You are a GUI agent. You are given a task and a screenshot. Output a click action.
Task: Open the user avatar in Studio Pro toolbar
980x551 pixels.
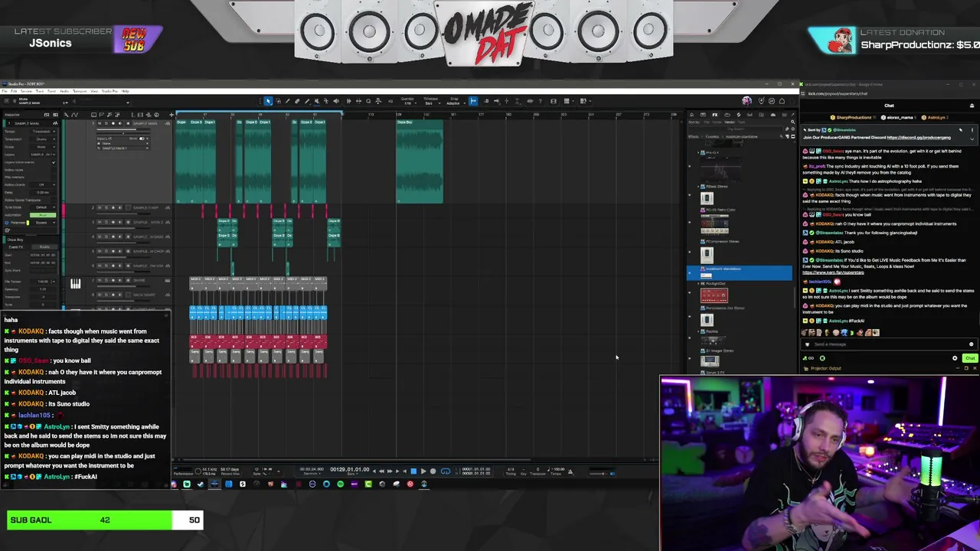click(x=747, y=101)
